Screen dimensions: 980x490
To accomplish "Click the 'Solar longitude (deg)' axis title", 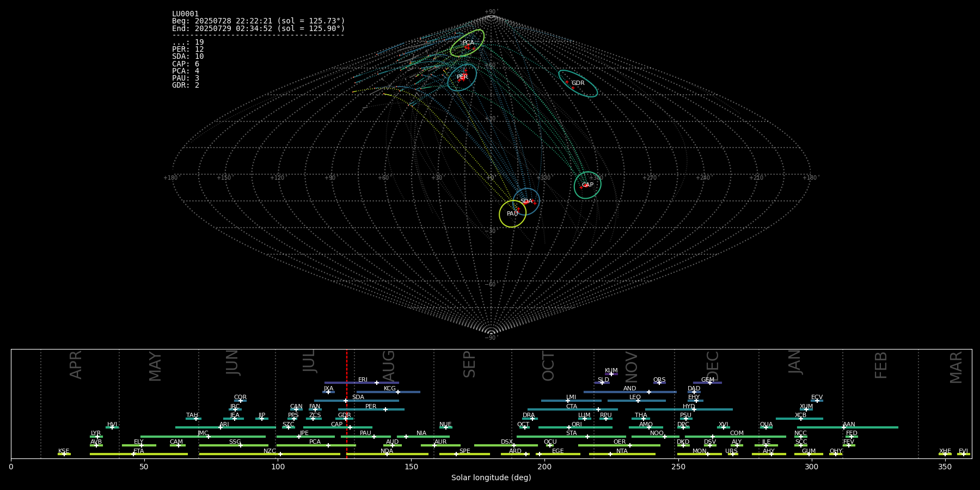I will click(x=491, y=478).
